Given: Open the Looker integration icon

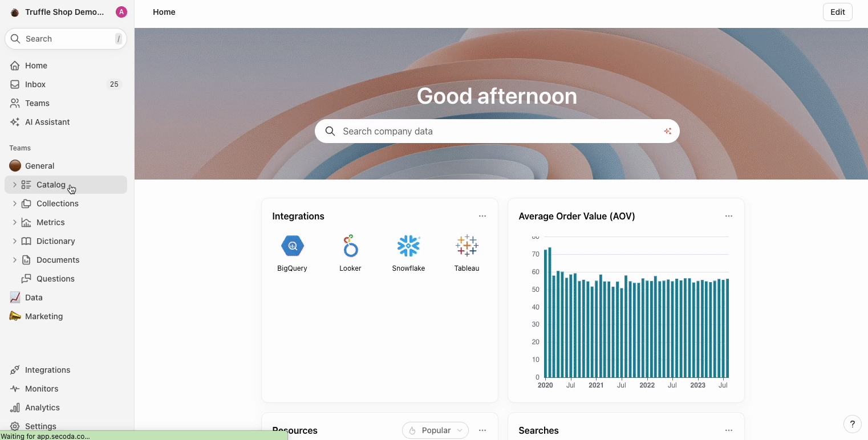Looking at the screenshot, I should 350,246.
